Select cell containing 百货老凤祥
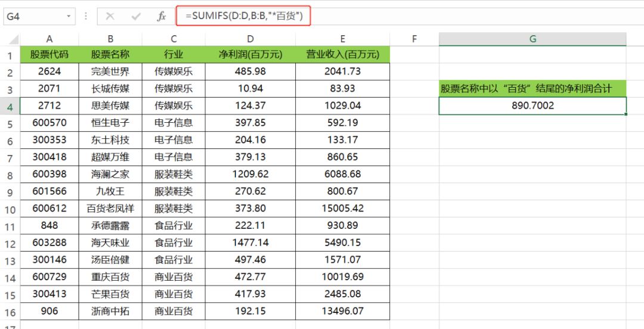Screen dimensions: 644x329 click(110, 208)
